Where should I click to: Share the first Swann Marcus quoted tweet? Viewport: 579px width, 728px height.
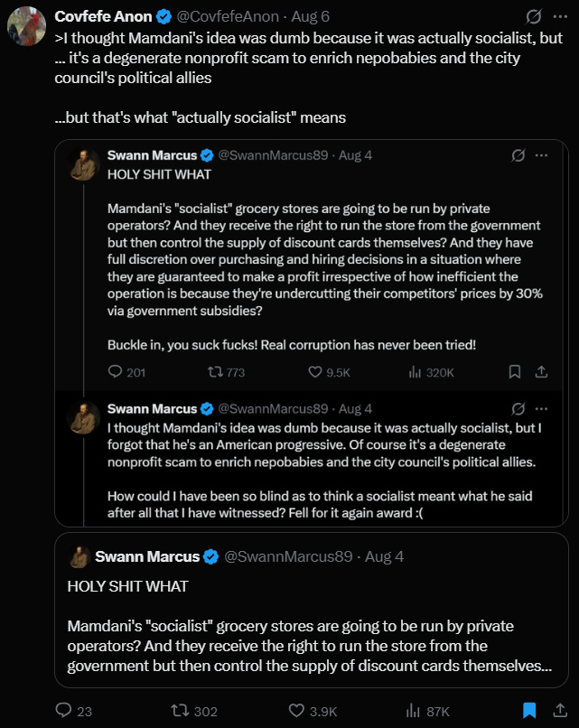541,371
